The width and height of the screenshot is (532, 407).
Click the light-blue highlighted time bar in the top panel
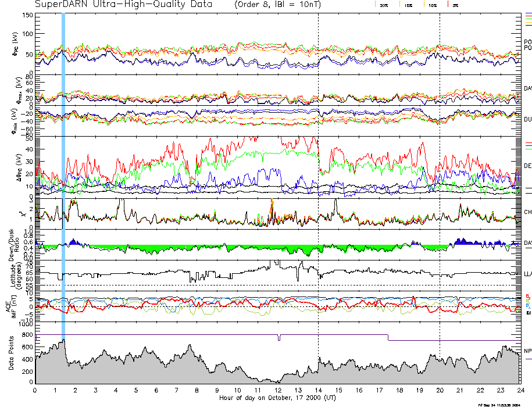[63, 42]
